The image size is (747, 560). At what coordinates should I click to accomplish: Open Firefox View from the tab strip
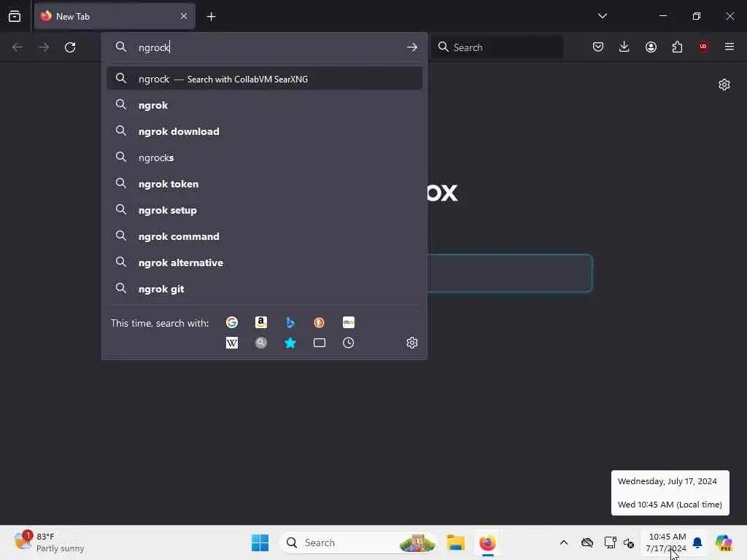click(15, 16)
